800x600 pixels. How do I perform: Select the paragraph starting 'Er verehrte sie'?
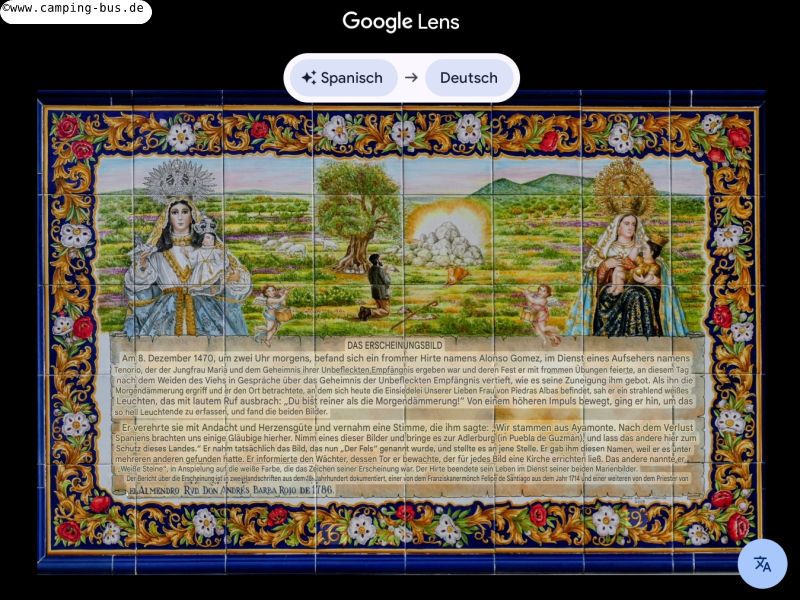coord(400,446)
